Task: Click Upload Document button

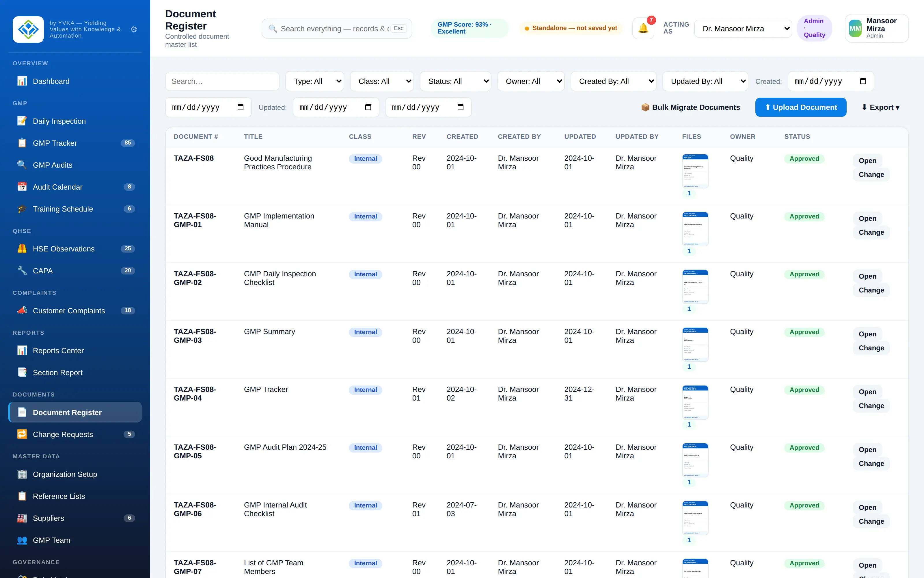Action: (801, 107)
